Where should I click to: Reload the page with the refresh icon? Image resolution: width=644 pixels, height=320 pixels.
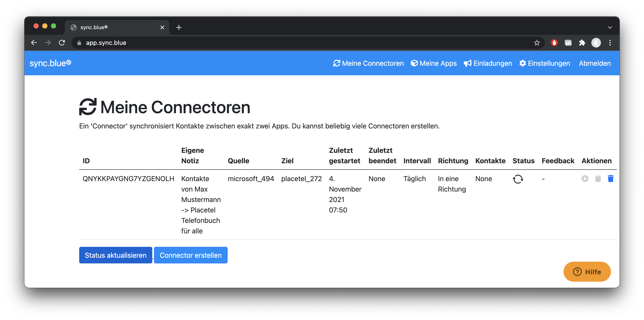pyautogui.click(x=62, y=43)
